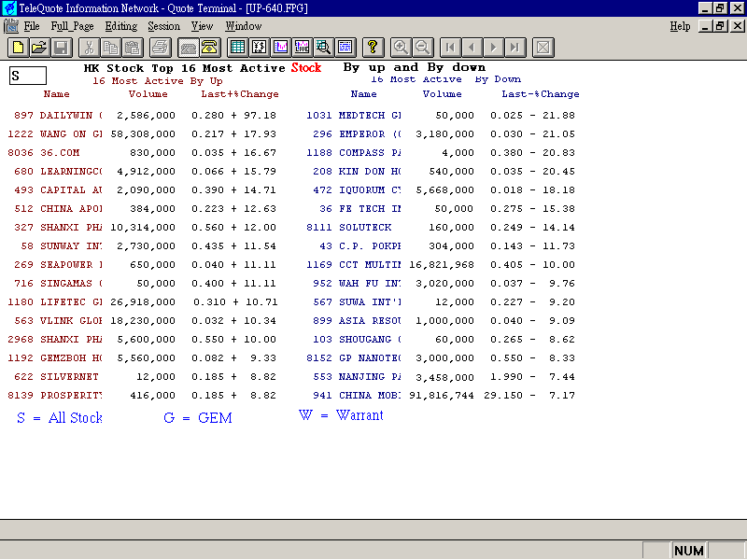The height and width of the screenshot is (560, 747).
Task: Click the document icon left of File menu
Action: point(11,26)
